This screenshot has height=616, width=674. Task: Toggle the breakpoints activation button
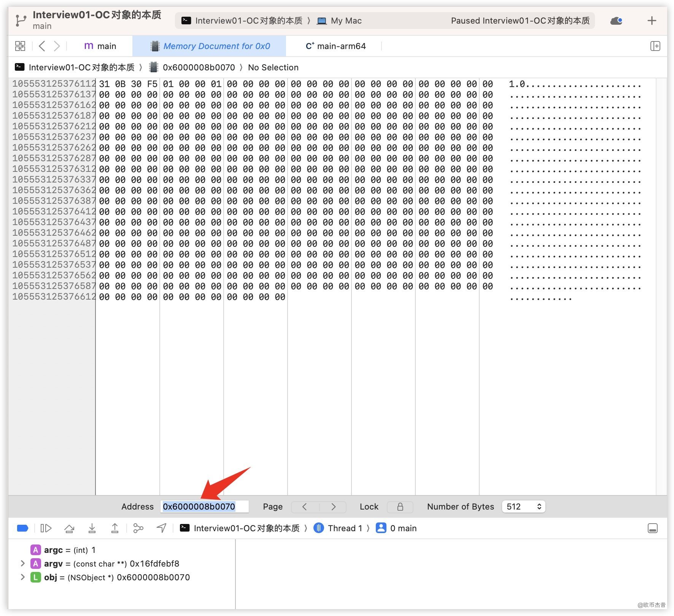point(23,528)
